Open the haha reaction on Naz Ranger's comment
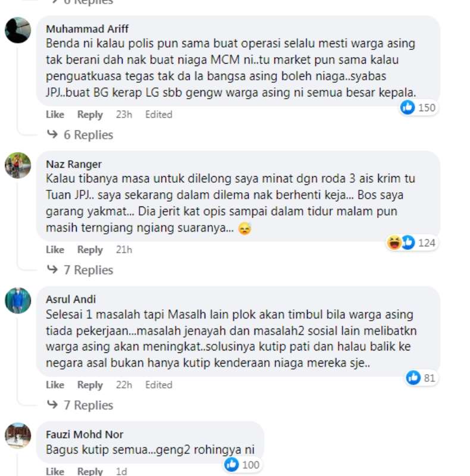The width and height of the screenshot is (470, 476). [394, 243]
